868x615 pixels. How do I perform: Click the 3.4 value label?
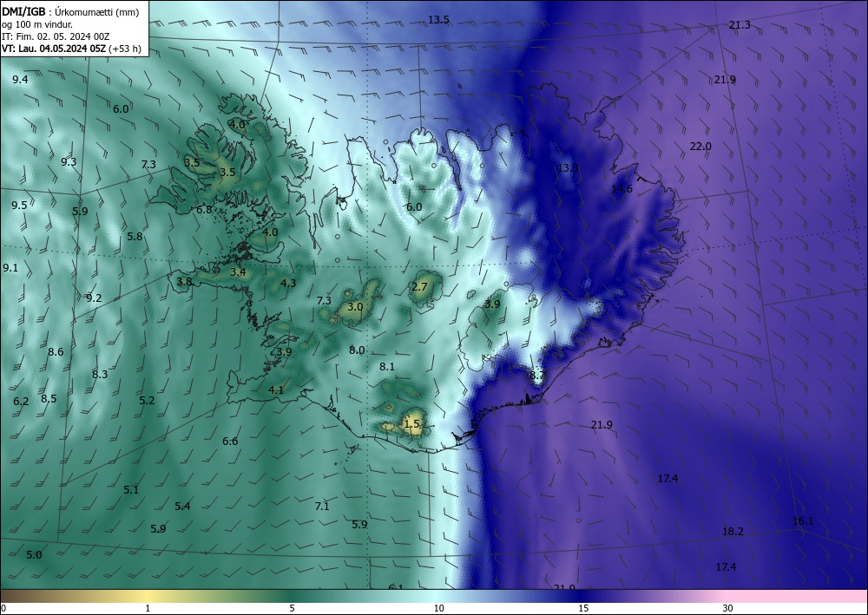click(x=238, y=272)
